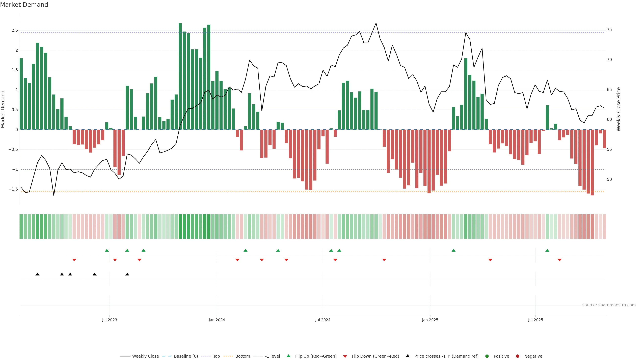
Task: Click the Flip Up green triangle legend icon
Action: pyautogui.click(x=288, y=356)
